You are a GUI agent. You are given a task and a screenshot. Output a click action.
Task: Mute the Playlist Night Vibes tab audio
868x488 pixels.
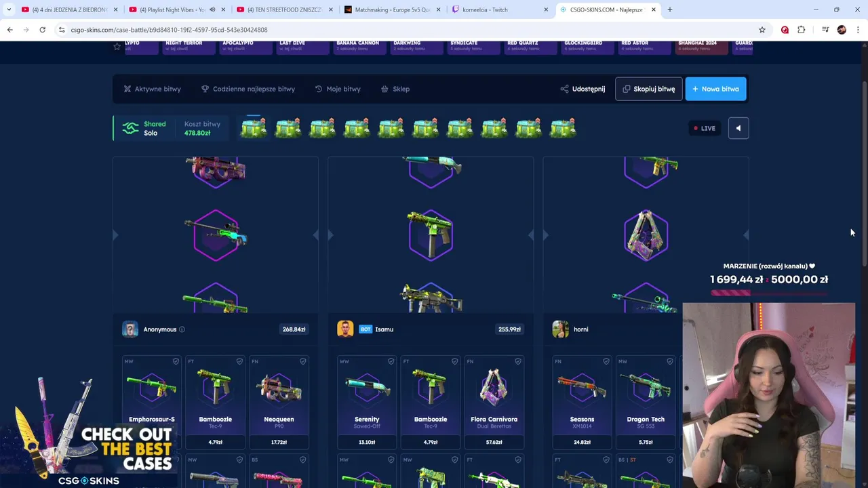click(212, 9)
